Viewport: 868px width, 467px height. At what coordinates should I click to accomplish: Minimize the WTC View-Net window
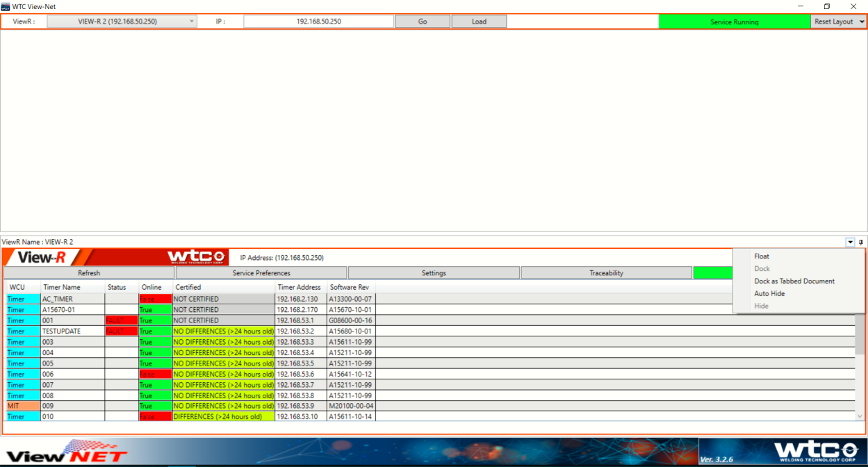click(800, 6)
